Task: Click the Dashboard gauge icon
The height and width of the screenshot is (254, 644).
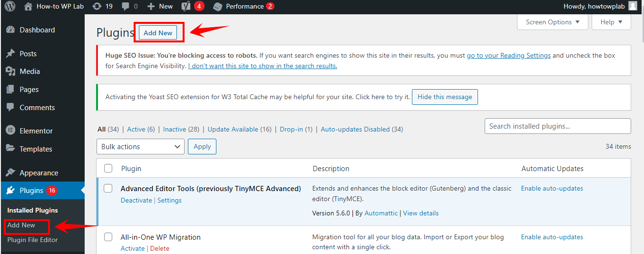Action: point(10,30)
